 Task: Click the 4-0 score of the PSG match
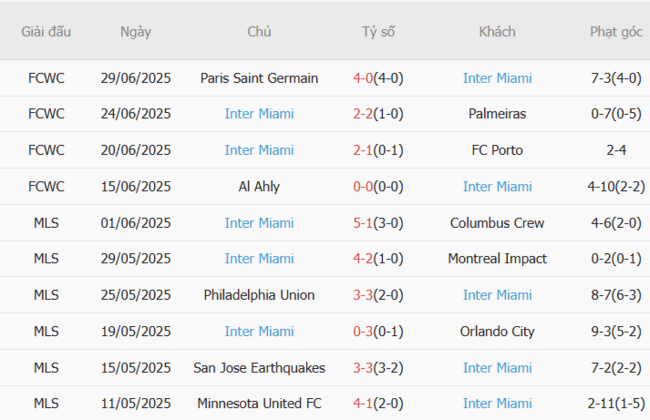[x=364, y=78]
